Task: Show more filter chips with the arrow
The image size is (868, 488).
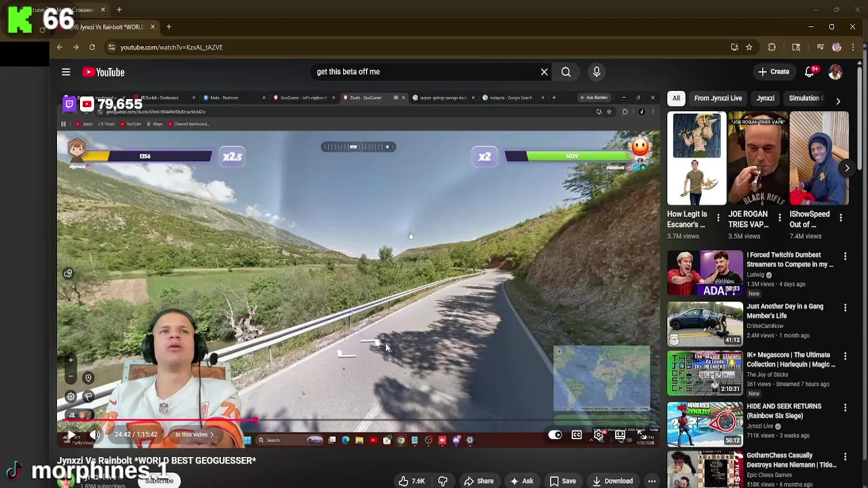Action: click(x=838, y=101)
